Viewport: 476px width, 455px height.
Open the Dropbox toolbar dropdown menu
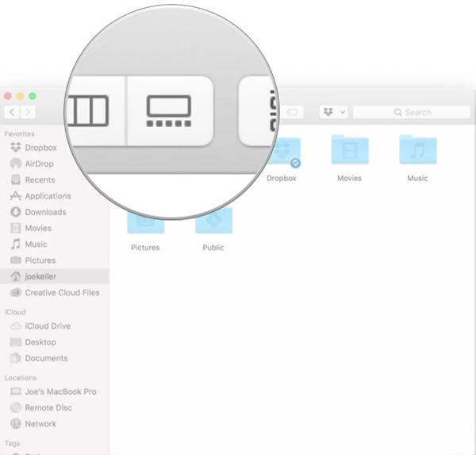click(x=334, y=112)
